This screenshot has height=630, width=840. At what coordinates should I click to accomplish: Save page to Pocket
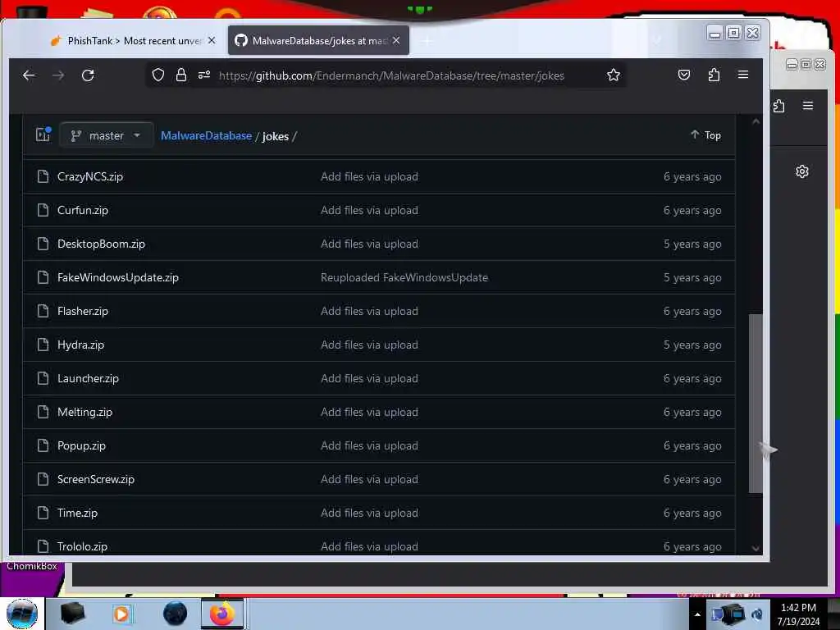click(684, 75)
